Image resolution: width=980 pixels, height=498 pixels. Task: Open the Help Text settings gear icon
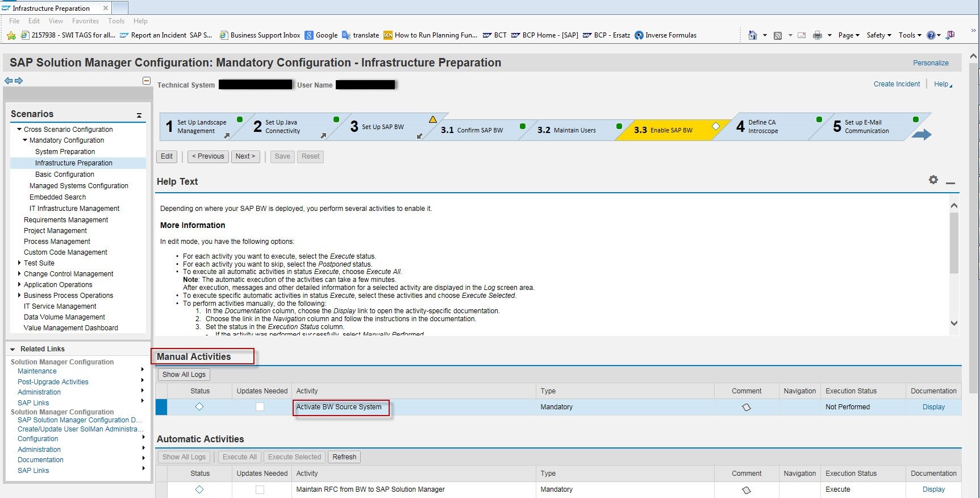coord(933,180)
